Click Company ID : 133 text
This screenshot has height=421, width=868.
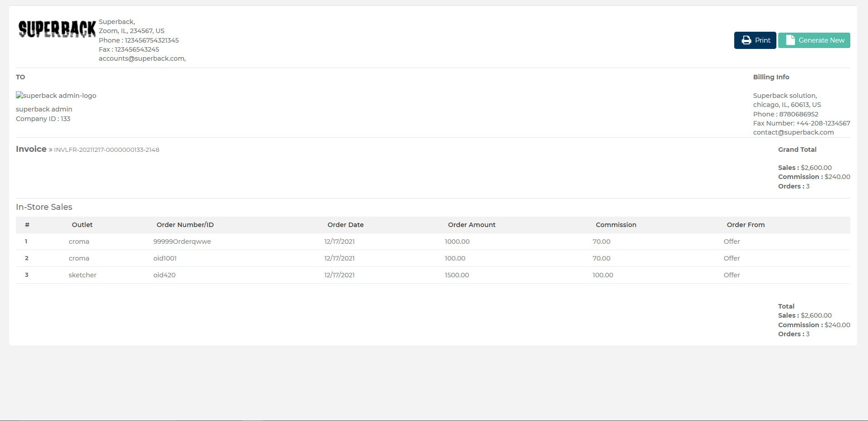pyautogui.click(x=43, y=119)
